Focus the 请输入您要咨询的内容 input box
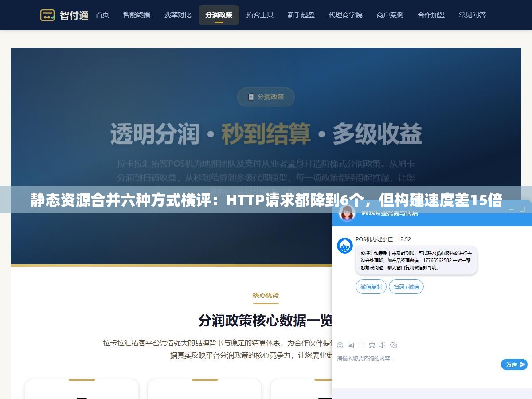532x399 pixels. tap(417, 364)
